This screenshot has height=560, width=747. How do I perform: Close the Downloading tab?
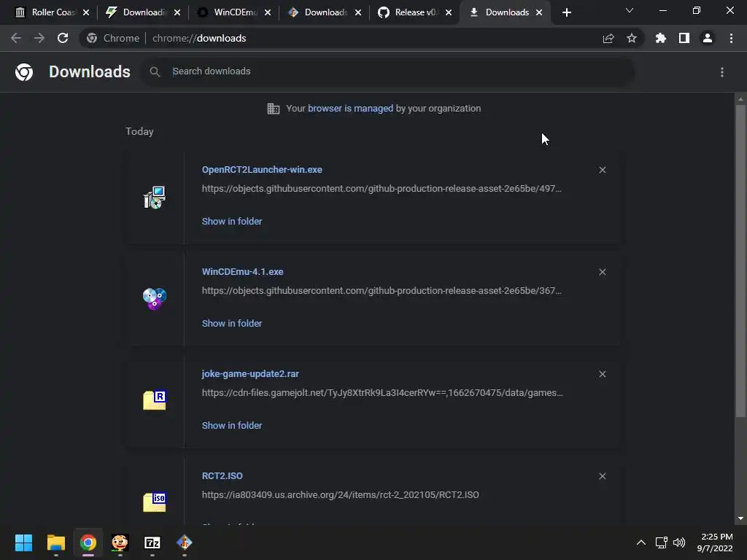(177, 12)
